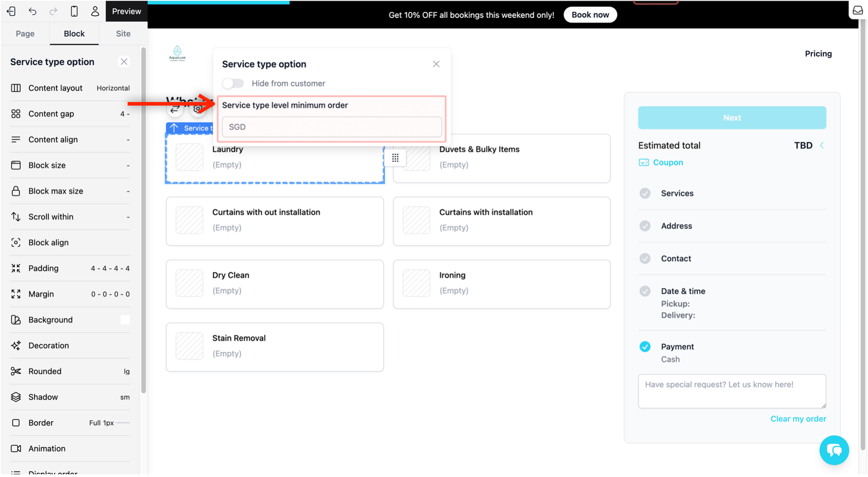Open the chat support bubble
This screenshot has height=477, width=868.
834,450
